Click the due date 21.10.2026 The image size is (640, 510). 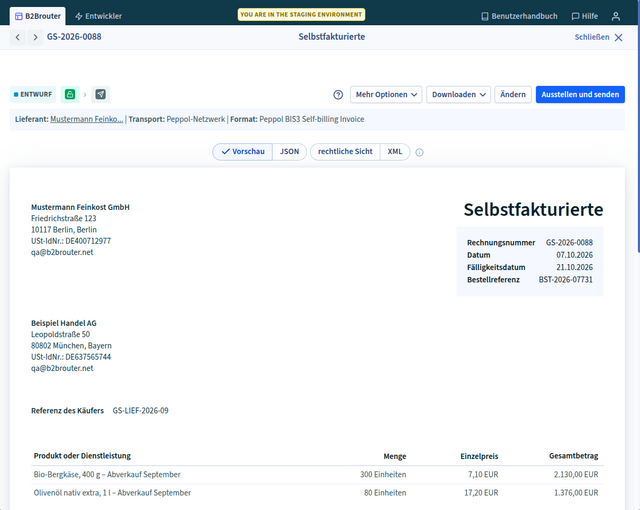574,268
